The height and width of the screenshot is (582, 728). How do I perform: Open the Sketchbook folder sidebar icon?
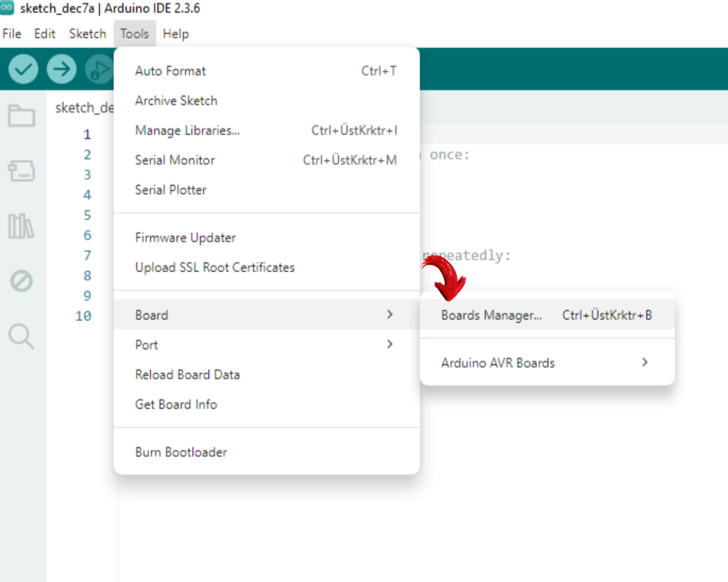(22, 116)
